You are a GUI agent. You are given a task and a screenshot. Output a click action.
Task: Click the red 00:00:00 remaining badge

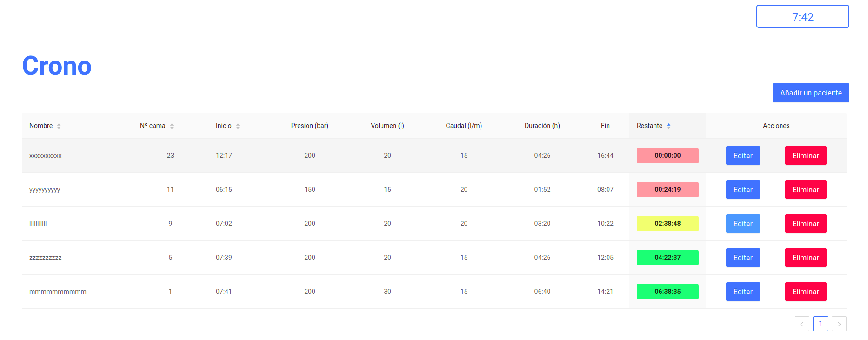[x=668, y=156]
